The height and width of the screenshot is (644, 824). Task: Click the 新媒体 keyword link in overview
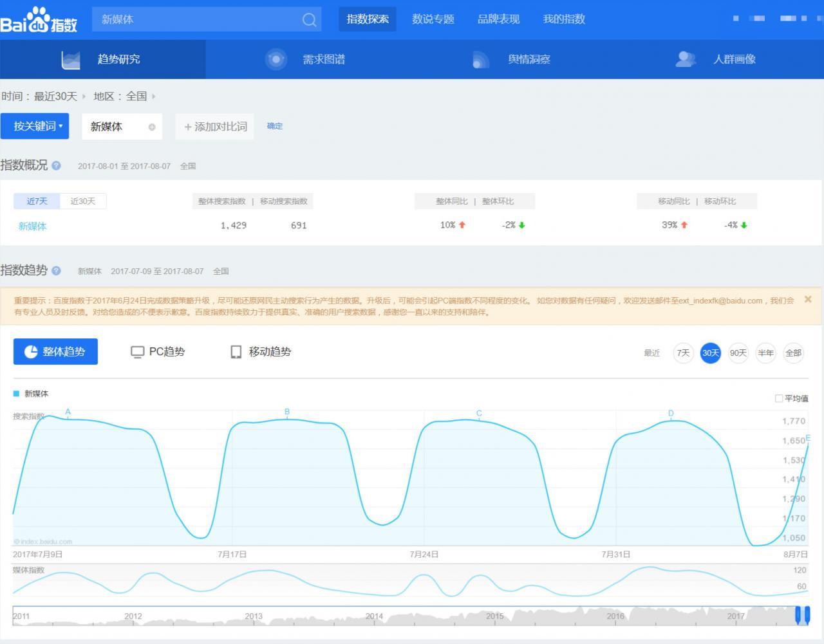[32, 226]
